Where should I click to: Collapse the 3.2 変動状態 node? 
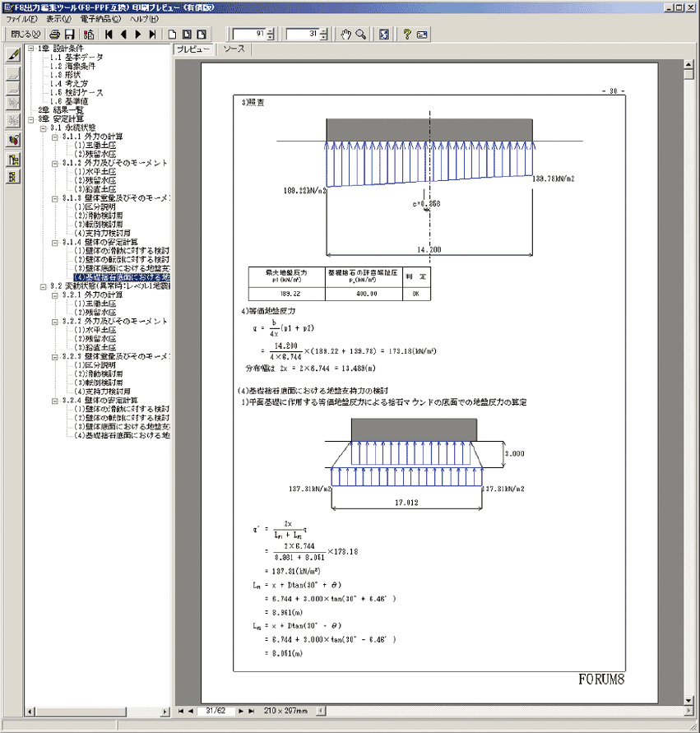point(44,286)
